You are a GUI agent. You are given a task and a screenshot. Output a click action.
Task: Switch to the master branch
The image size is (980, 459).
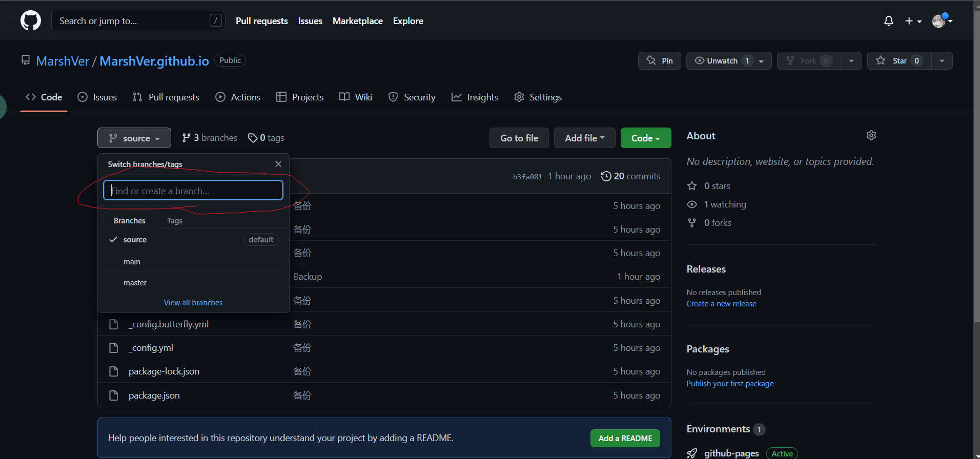[x=194, y=283]
